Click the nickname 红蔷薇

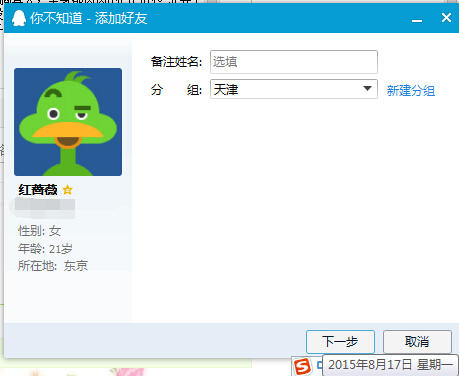tap(38, 190)
